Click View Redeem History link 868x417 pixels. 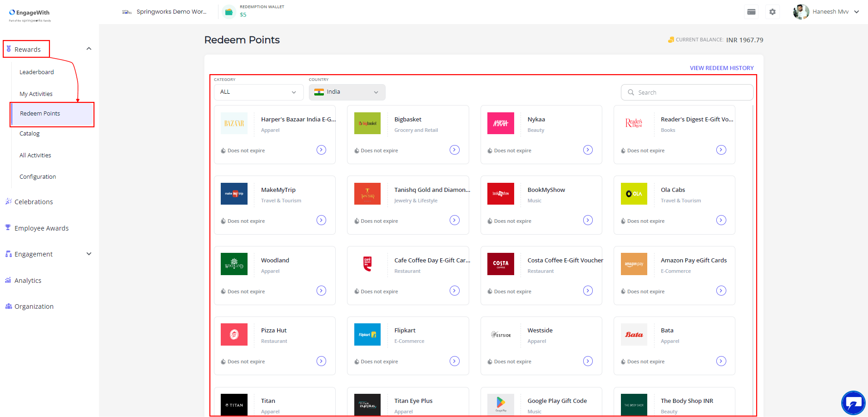(x=722, y=68)
